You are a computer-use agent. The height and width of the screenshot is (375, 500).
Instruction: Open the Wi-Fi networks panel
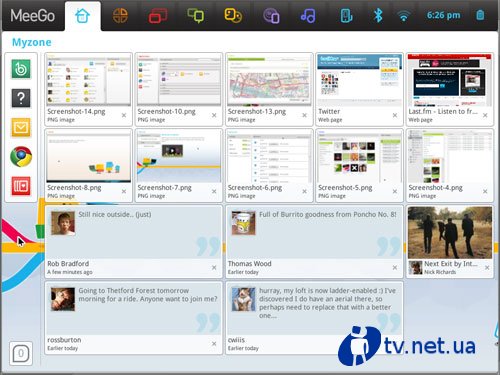(x=404, y=16)
